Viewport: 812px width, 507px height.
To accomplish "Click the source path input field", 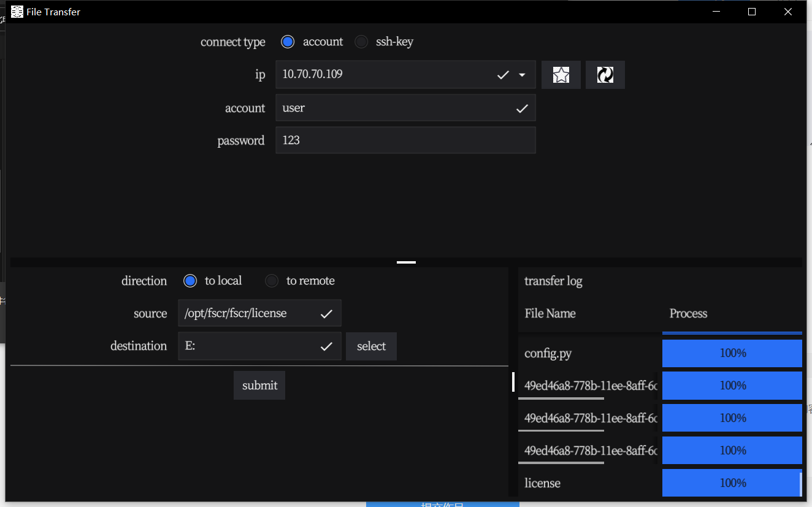I will click(x=259, y=313).
